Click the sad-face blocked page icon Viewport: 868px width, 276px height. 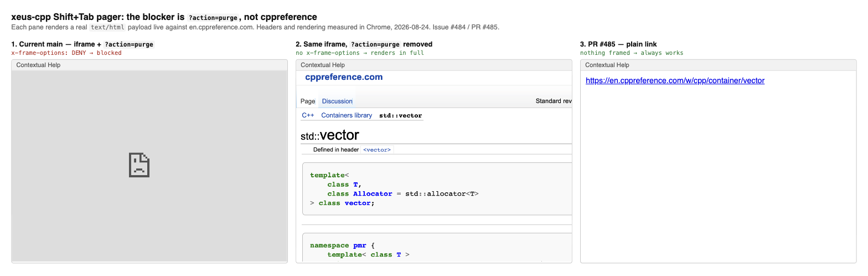(139, 165)
